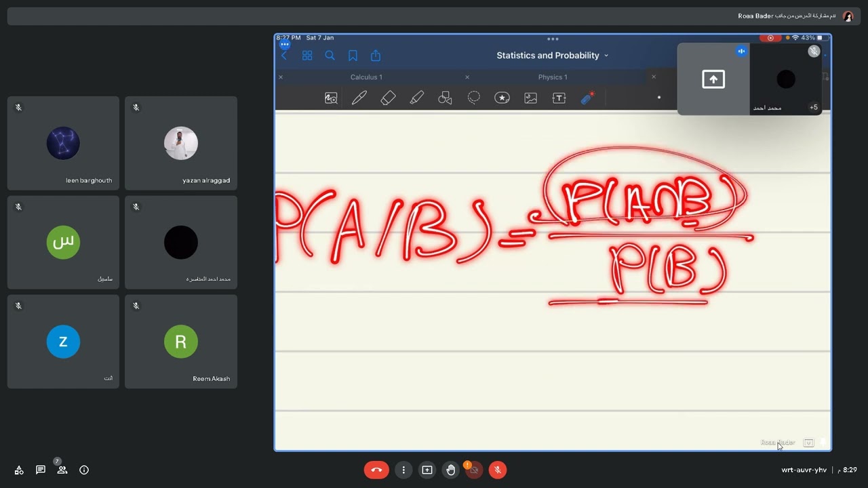Leave the call with red hang-up button
The width and height of the screenshot is (868, 488).
click(376, 470)
